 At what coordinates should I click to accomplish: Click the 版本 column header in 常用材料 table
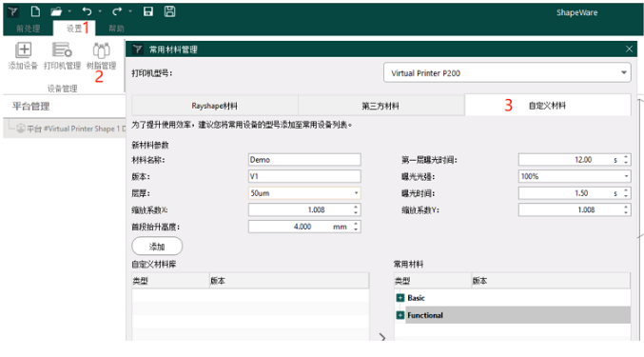[x=551, y=281]
